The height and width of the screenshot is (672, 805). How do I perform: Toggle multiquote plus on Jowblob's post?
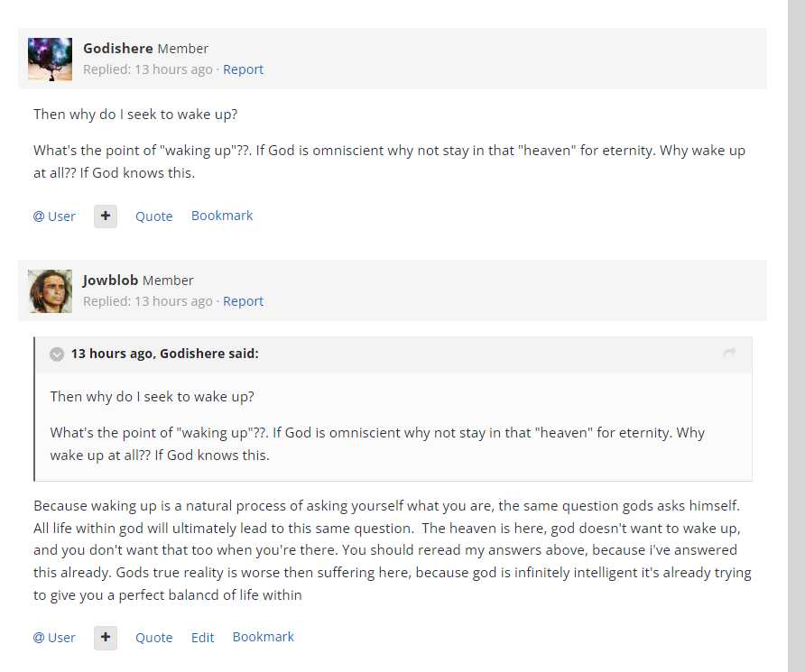(x=106, y=638)
